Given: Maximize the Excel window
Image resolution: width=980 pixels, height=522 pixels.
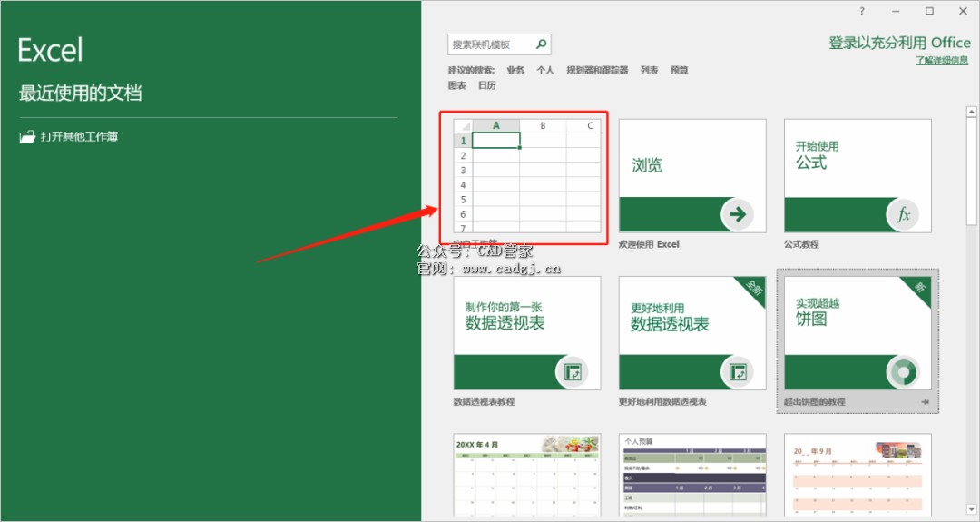Looking at the screenshot, I should click(x=929, y=11).
